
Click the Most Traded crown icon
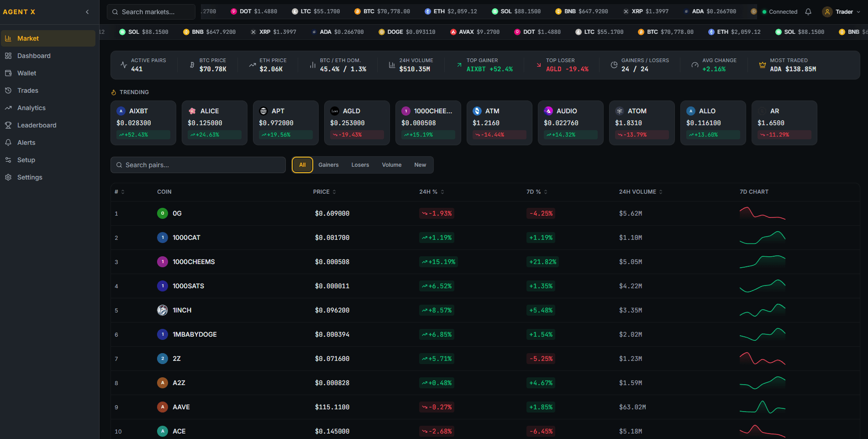pos(762,65)
